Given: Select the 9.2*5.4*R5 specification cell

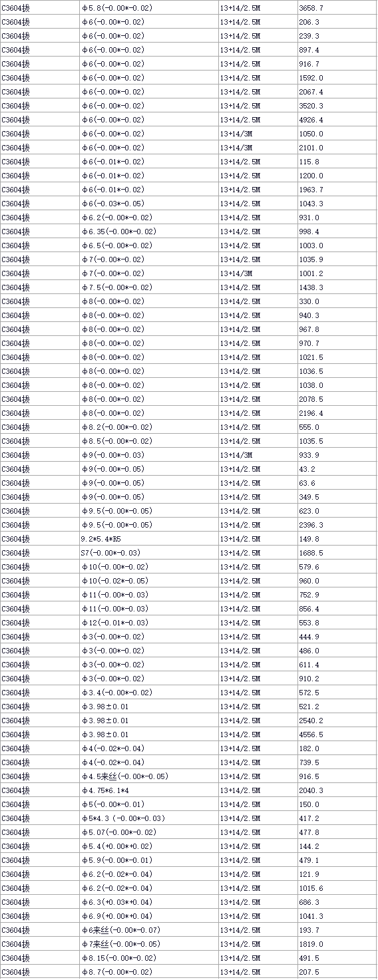Looking at the screenshot, I should [x=148, y=539].
